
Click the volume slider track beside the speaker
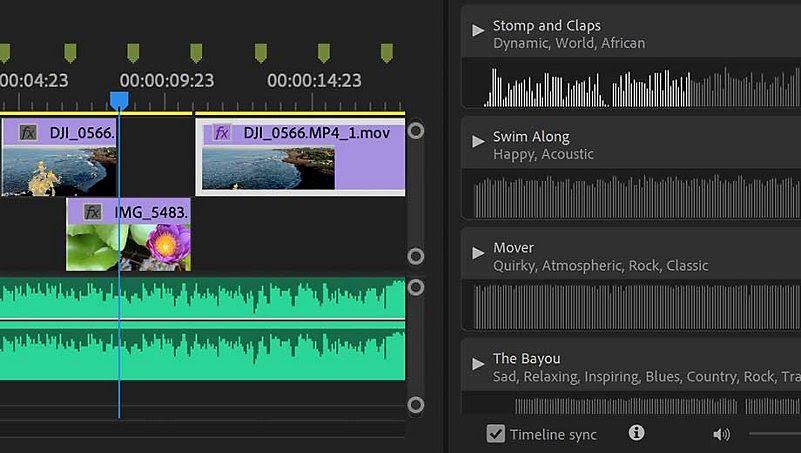tap(775, 434)
